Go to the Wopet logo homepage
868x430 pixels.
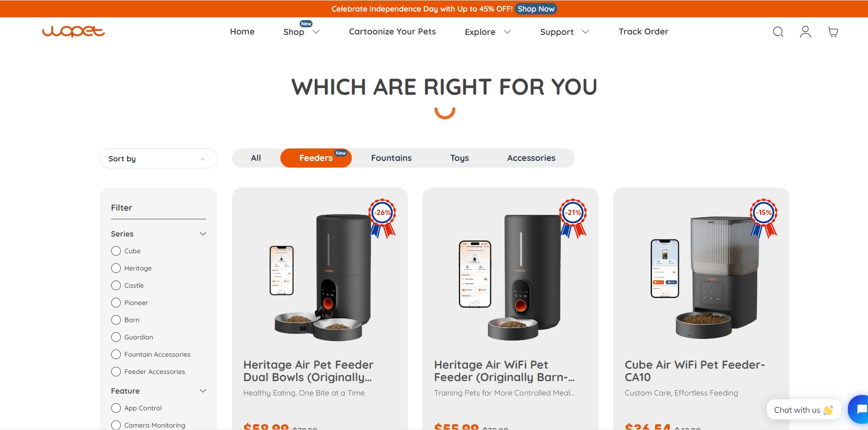73,31
